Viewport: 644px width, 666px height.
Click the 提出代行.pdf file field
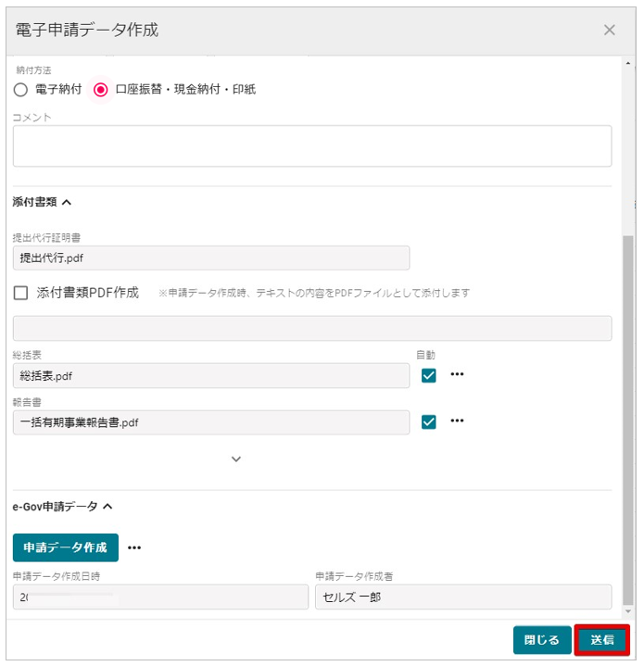211,258
